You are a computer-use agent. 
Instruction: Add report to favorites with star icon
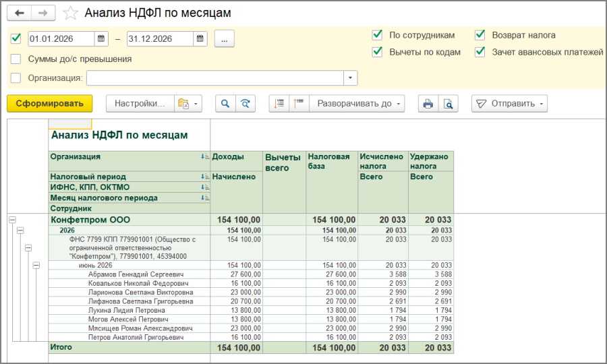coord(70,13)
